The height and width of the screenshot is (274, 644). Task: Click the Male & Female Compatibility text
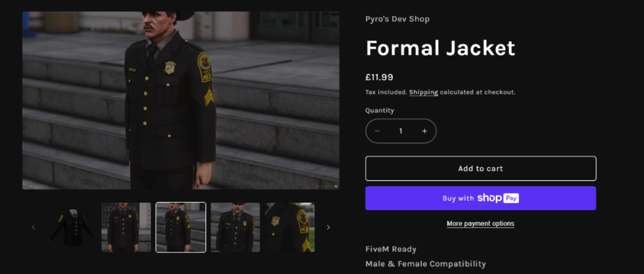425,264
